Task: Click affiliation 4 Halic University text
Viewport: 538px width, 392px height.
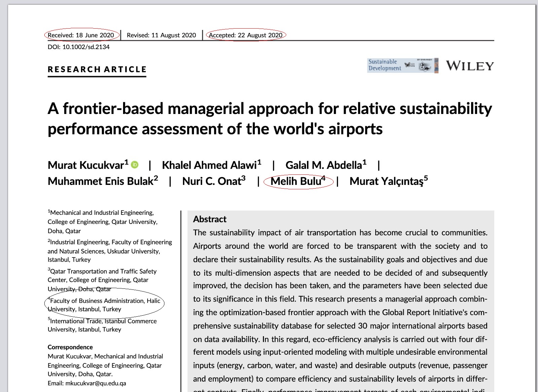Action: point(104,305)
